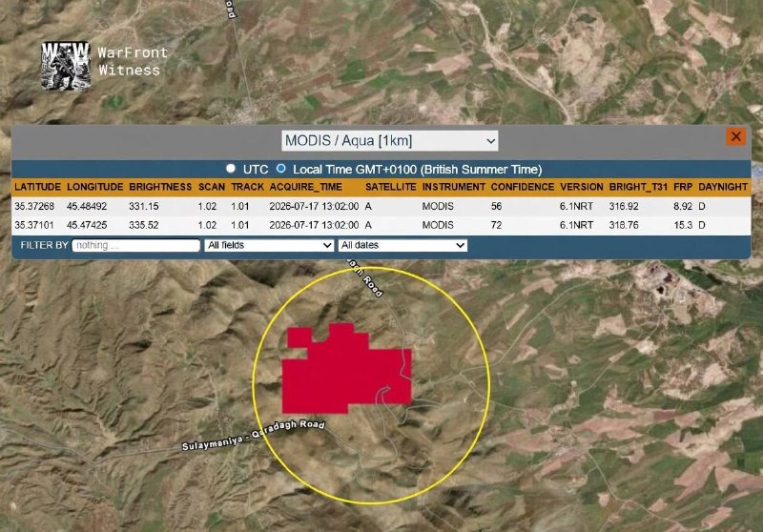The height and width of the screenshot is (532, 763).
Task: Sort by the SATELLITE column header
Action: [x=390, y=187]
